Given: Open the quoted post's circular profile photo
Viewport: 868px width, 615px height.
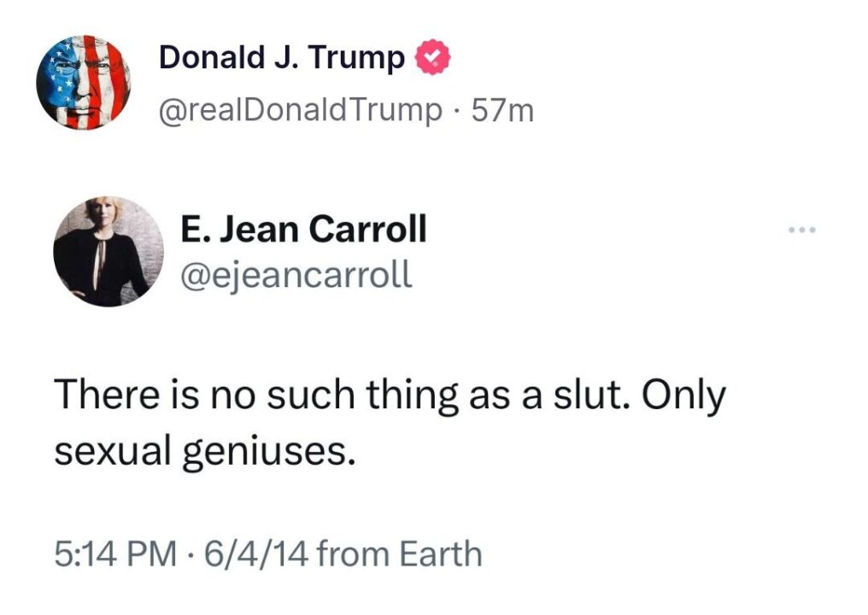Looking at the screenshot, I should pos(108,251).
